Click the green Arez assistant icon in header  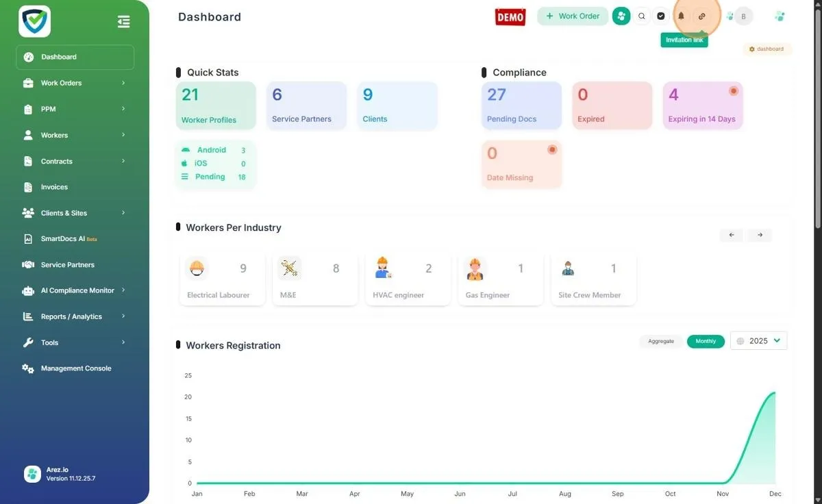[x=621, y=16]
